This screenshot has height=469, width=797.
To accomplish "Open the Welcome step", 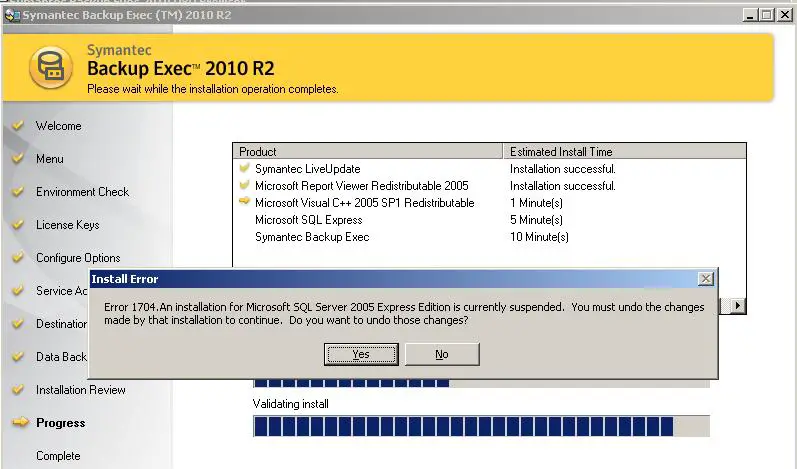I will coord(58,126).
